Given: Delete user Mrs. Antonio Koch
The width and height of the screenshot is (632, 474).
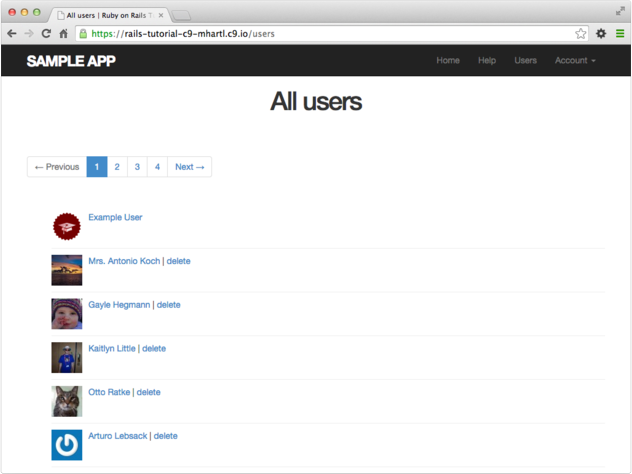Looking at the screenshot, I should pos(179,261).
